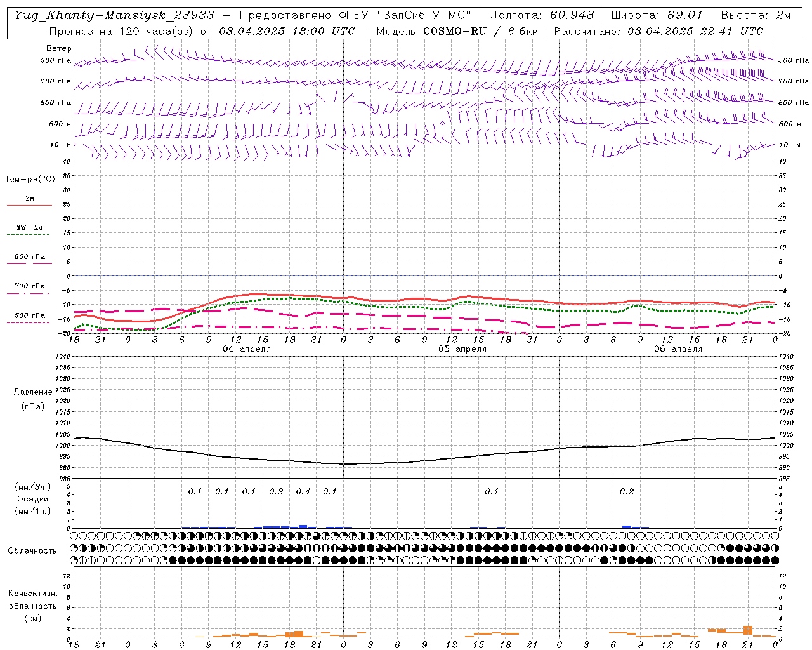
Task: Click the 04 апреля date label
Action: 247,349
